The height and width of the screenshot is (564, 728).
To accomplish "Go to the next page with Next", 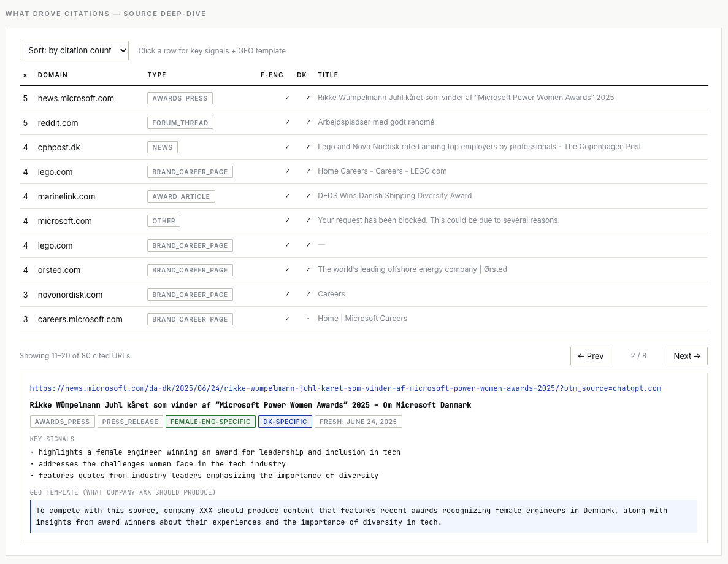I will coord(687,356).
